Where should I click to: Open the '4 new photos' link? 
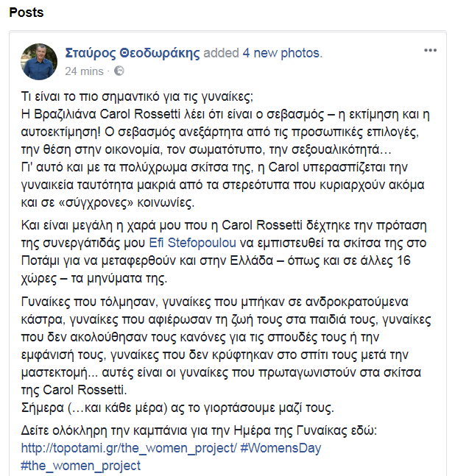(281, 53)
